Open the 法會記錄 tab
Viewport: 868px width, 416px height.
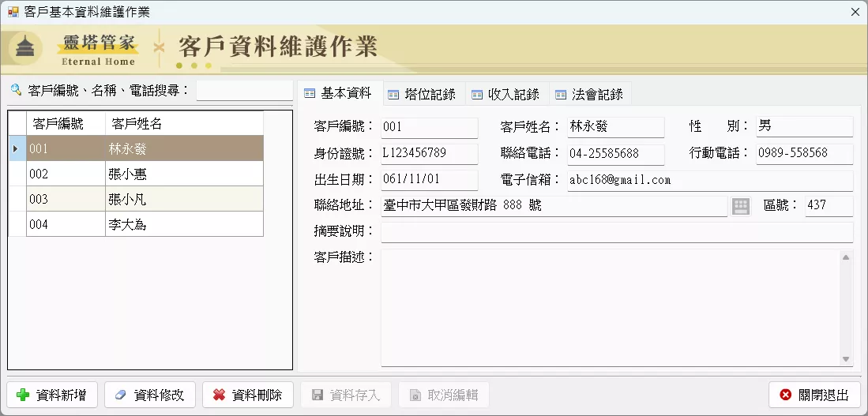pyautogui.click(x=591, y=95)
